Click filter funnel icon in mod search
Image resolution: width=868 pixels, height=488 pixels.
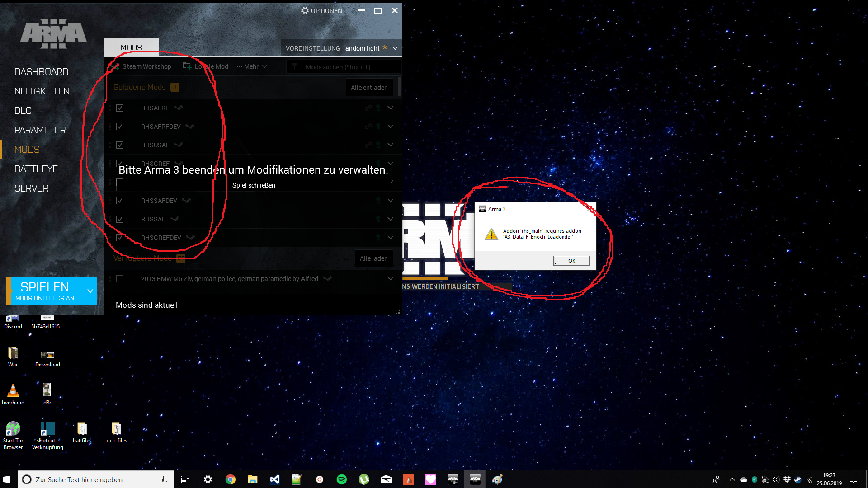pos(294,67)
